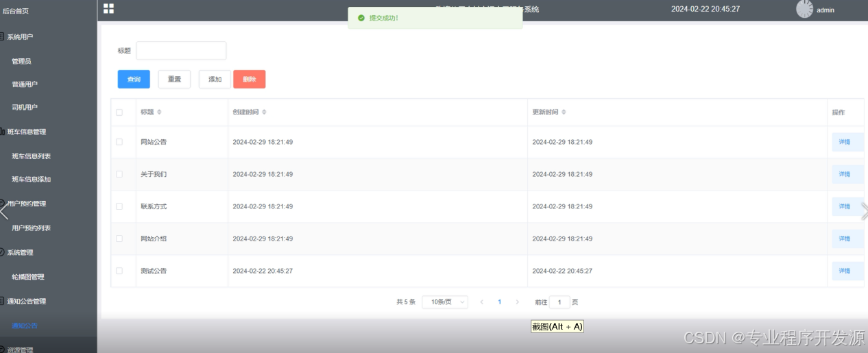868x353 pixels.
Task: Click the 网站公告 title cell
Action: coord(154,142)
